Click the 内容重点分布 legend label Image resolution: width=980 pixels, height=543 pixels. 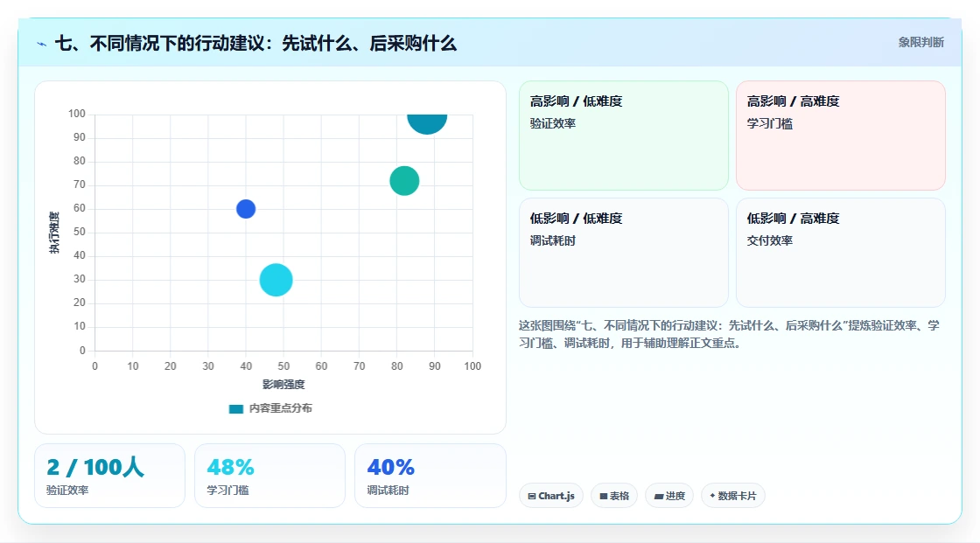(x=280, y=408)
